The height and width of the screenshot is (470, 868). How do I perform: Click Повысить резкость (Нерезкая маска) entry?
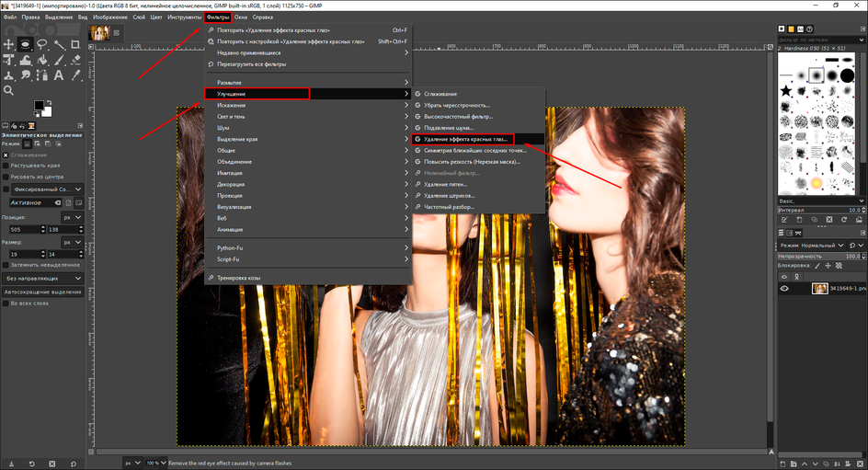click(471, 162)
